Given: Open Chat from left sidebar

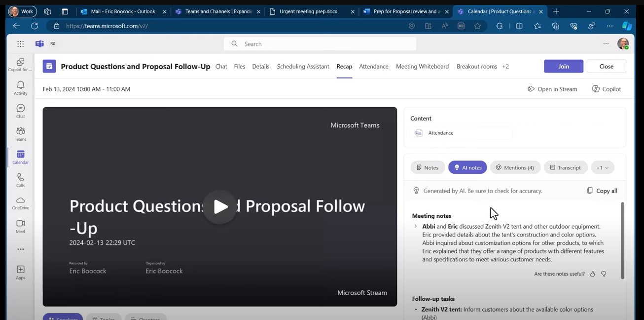Looking at the screenshot, I should pos(20,111).
